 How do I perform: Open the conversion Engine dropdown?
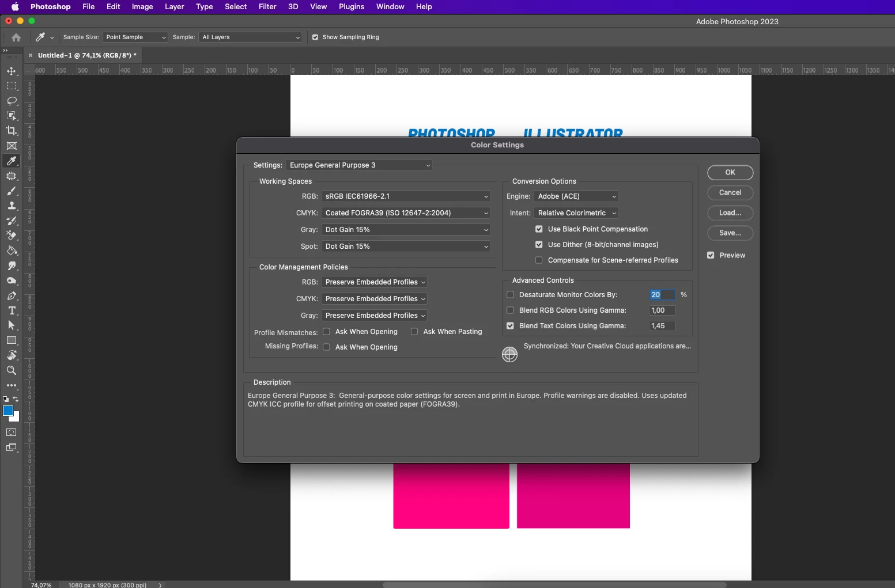tap(576, 196)
